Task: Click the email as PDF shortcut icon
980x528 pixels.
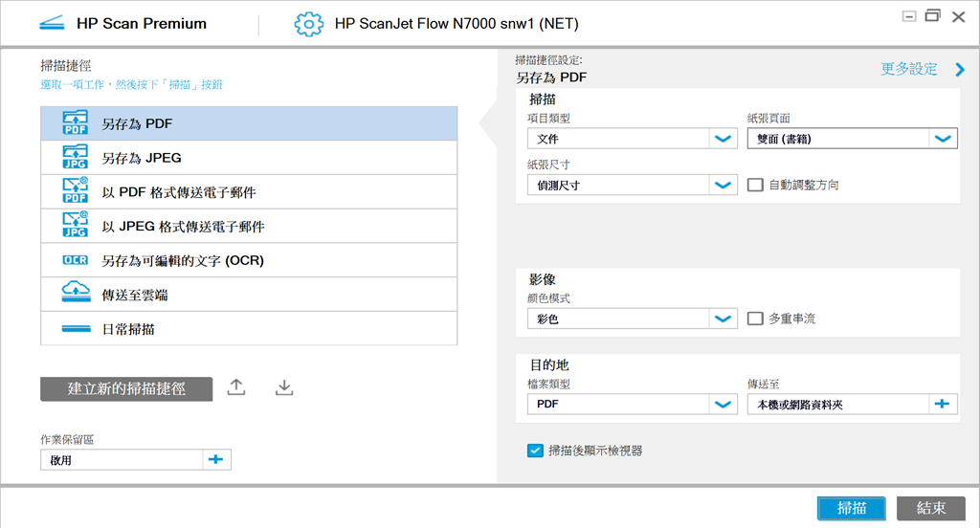Action: [x=75, y=191]
